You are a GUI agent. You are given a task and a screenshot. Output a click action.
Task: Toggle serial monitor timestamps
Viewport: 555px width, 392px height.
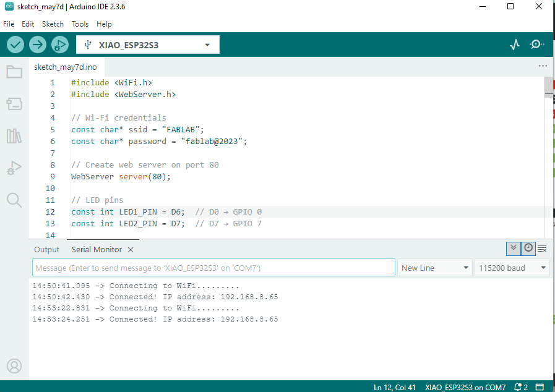click(528, 249)
